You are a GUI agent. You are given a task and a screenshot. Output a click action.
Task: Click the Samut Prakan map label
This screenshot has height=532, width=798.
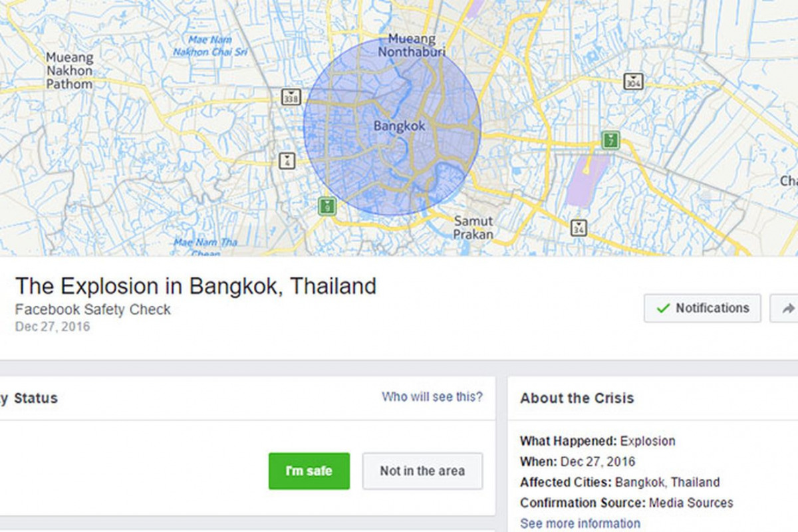click(473, 227)
